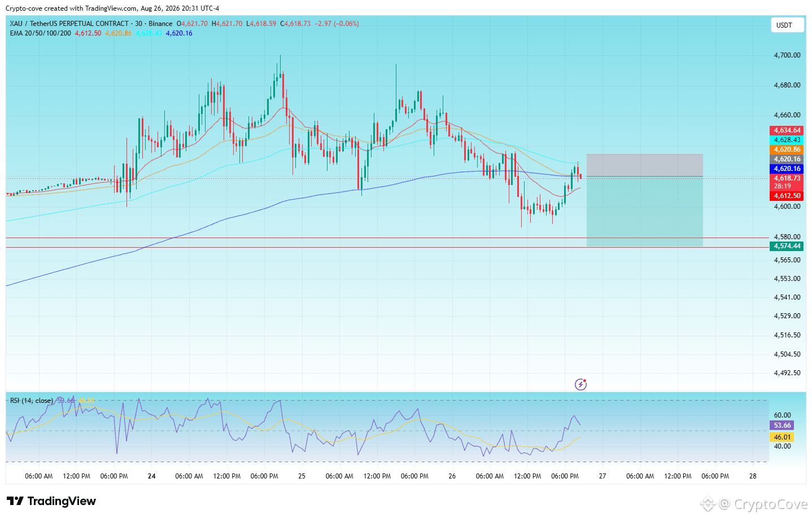Click the 4,580.00 price axis label
The width and height of the screenshot is (812, 518).
787,237
